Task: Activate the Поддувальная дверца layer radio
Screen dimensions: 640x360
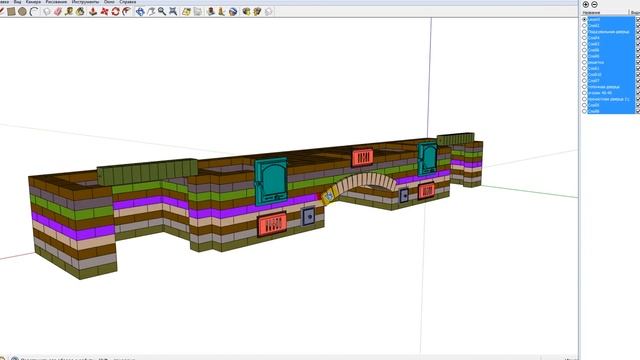Action: (x=584, y=31)
